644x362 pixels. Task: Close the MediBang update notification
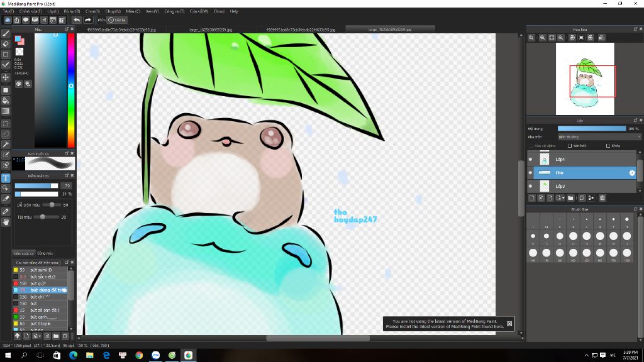[509, 324]
